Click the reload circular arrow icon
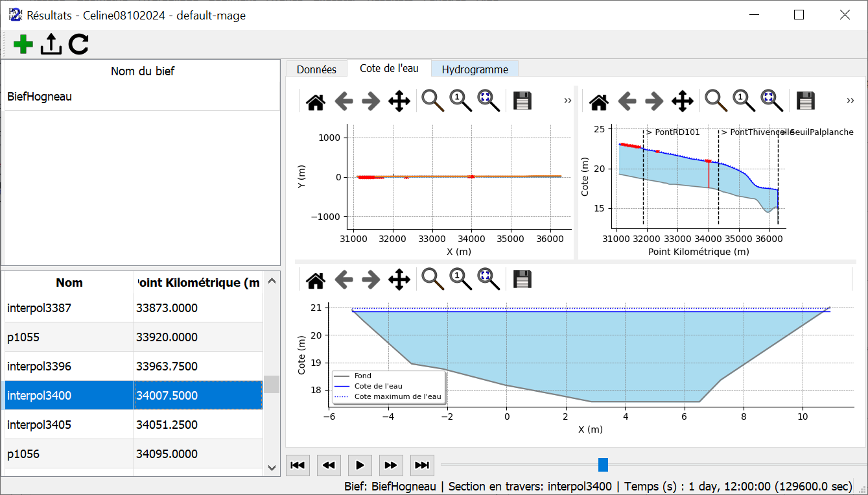The height and width of the screenshot is (495, 868). point(78,44)
